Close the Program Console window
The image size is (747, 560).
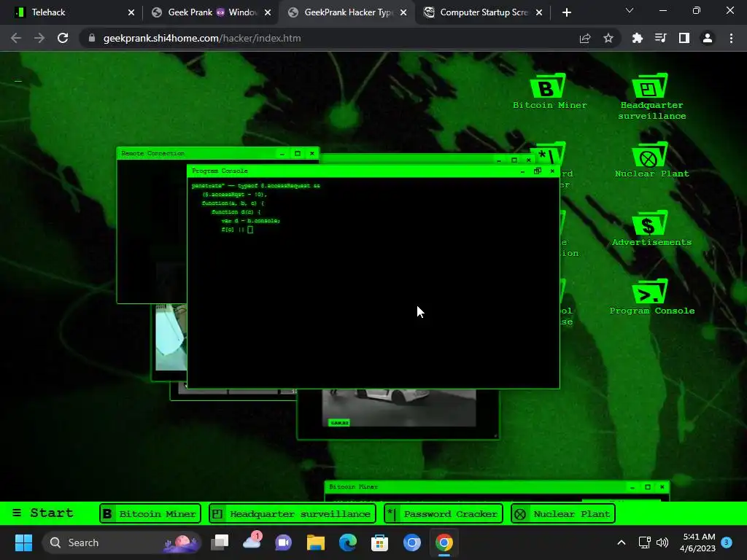[x=552, y=171]
